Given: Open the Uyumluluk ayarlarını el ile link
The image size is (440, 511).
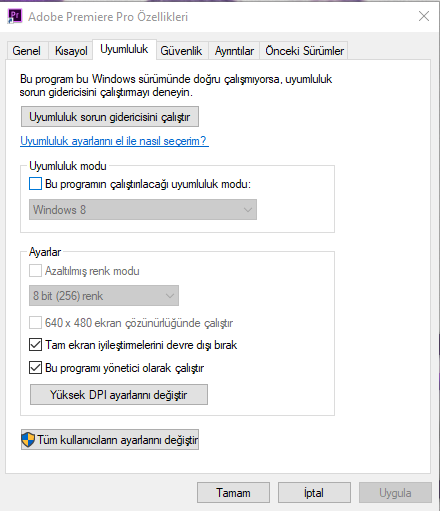Looking at the screenshot, I should tap(114, 141).
